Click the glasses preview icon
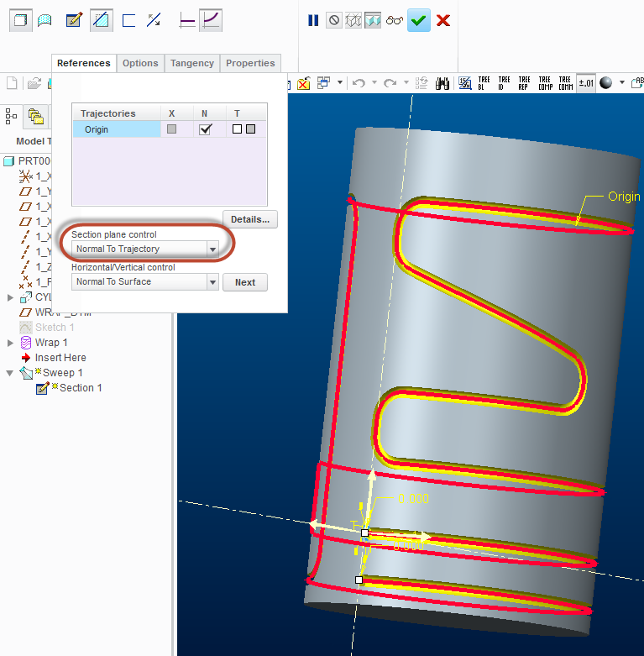Viewport: 644px width, 656px height. click(x=395, y=20)
